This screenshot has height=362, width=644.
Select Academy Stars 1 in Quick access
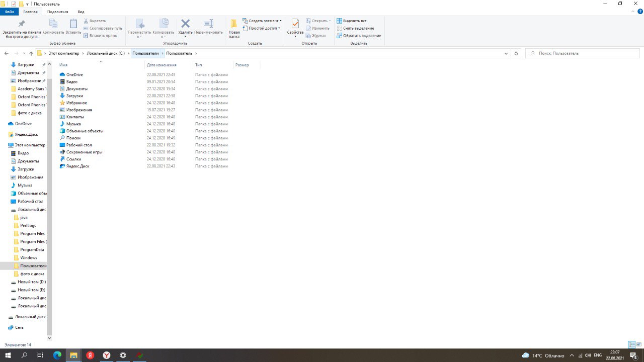tap(32, 88)
